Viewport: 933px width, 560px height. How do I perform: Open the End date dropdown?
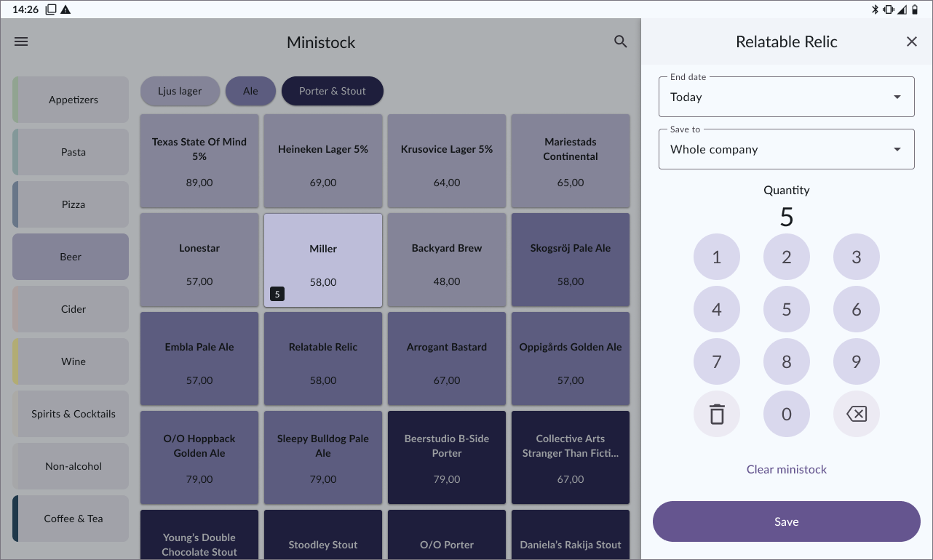(x=787, y=97)
